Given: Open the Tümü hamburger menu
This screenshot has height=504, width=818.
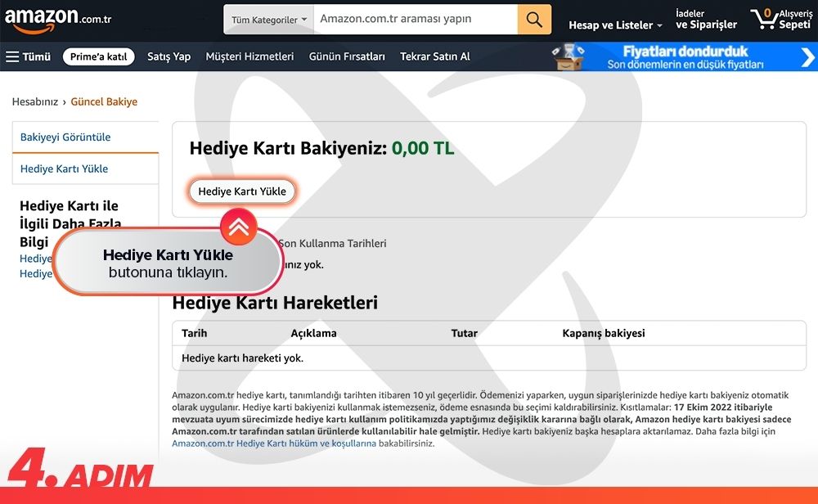Looking at the screenshot, I should (x=28, y=56).
